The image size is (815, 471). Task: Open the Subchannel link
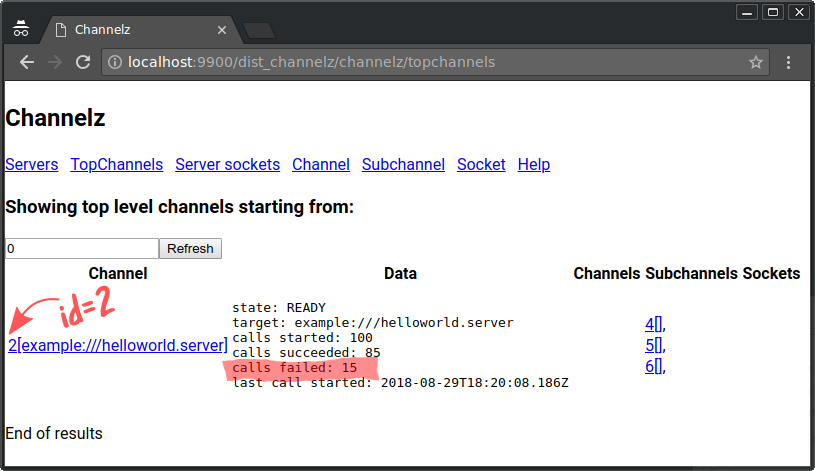click(403, 164)
